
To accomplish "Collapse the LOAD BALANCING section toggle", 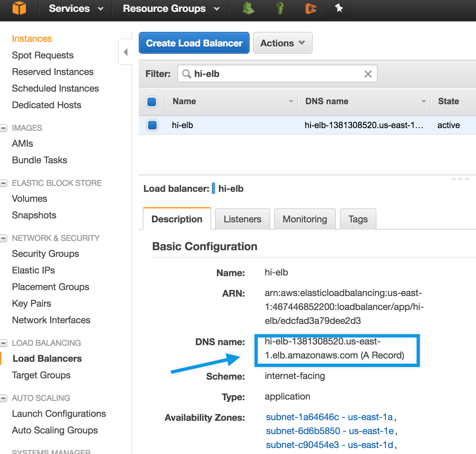I will (4, 343).
